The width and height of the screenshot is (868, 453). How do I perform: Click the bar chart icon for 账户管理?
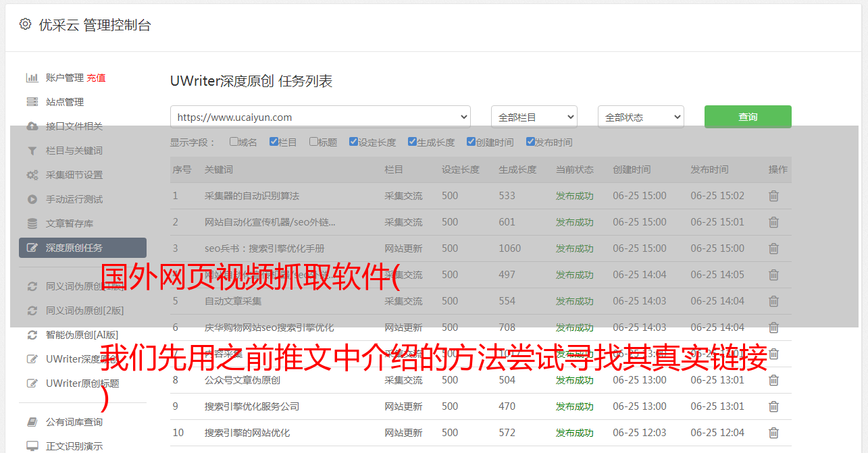[x=32, y=78]
